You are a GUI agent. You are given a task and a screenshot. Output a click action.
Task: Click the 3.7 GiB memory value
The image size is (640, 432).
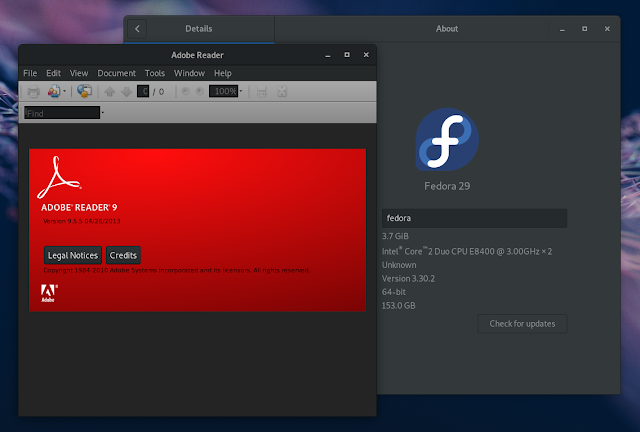point(395,236)
